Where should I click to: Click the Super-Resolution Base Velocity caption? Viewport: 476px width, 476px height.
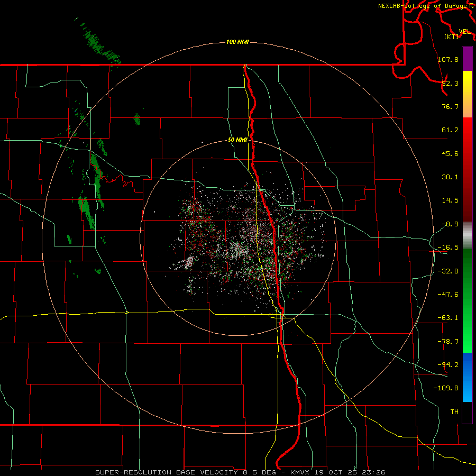[x=241, y=472]
